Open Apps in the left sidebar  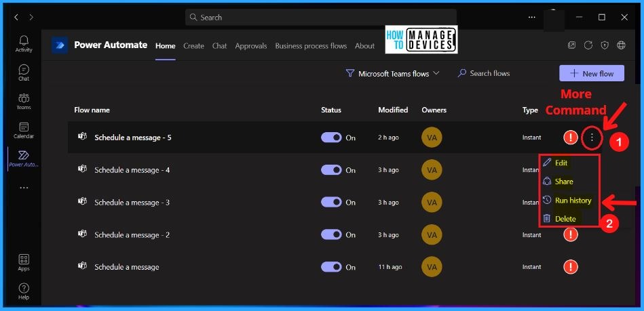tap(24, 263)
